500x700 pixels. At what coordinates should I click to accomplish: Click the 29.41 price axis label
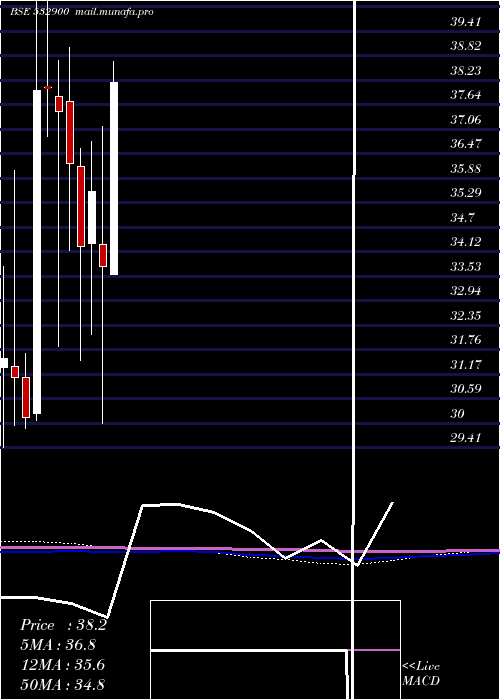tap(466, 438)
